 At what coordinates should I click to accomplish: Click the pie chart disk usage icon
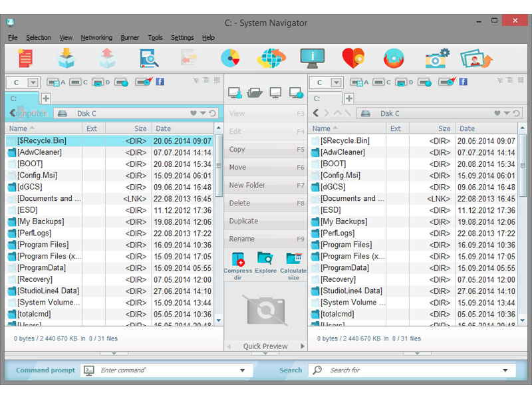pos(231,59)
